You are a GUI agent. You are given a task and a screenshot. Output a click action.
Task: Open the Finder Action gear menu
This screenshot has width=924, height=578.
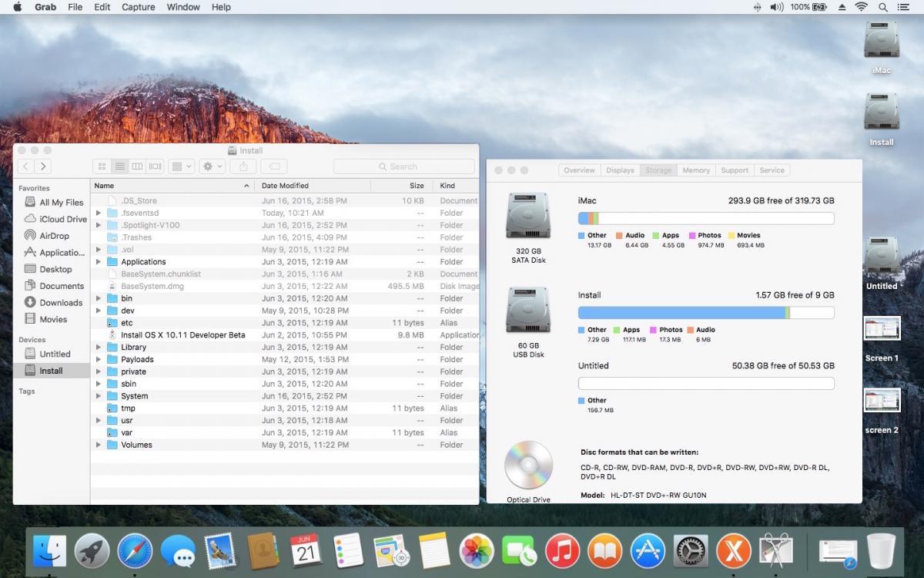[x=212, y=166]
